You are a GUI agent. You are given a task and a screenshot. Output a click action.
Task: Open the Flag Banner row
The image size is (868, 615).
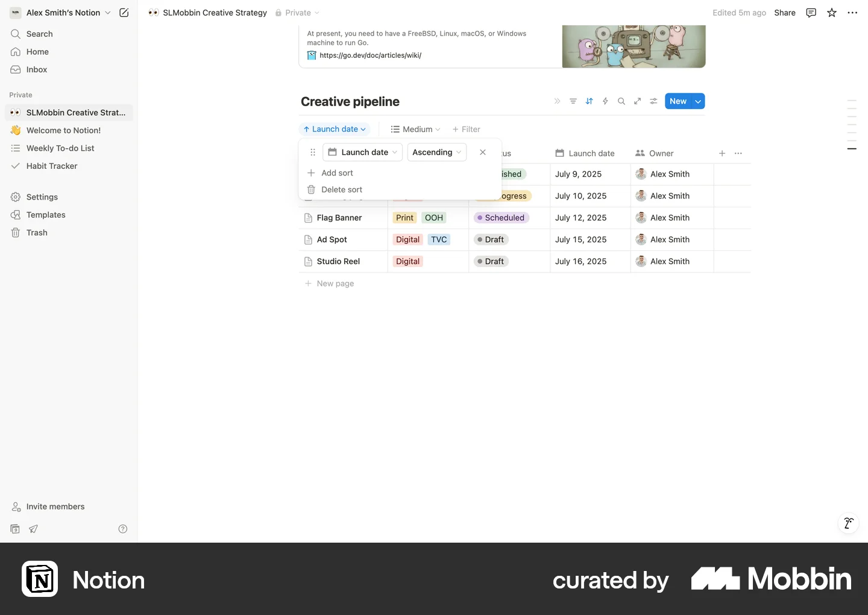tap(339, 218)
